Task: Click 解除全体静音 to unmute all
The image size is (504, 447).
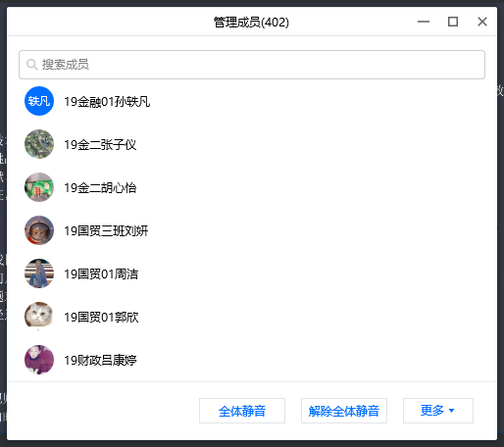Action: (344, 411)
